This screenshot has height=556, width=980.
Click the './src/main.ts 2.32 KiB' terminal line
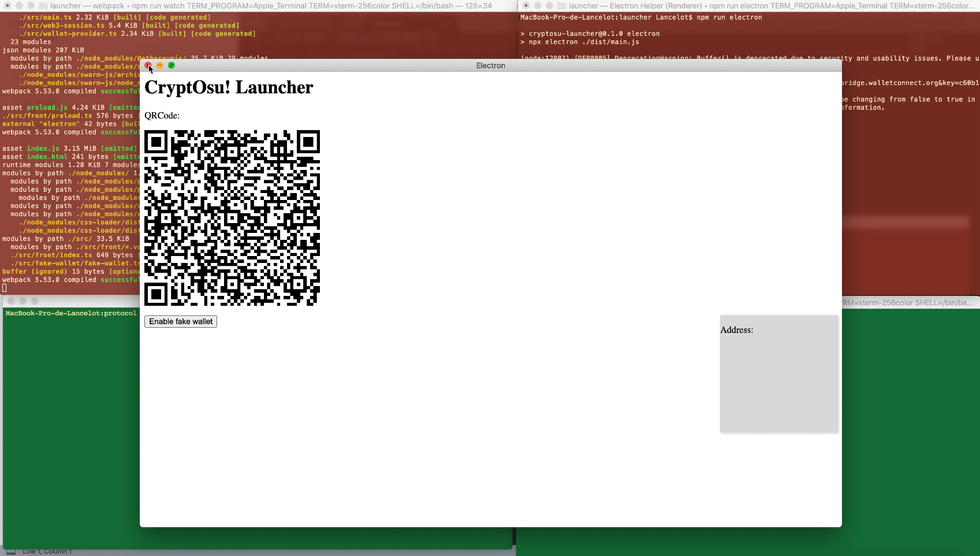click(x=114, y=17)
